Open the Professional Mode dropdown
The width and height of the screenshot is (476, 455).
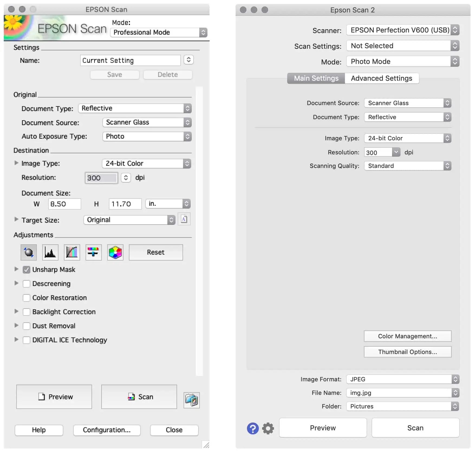coord(159,32)
